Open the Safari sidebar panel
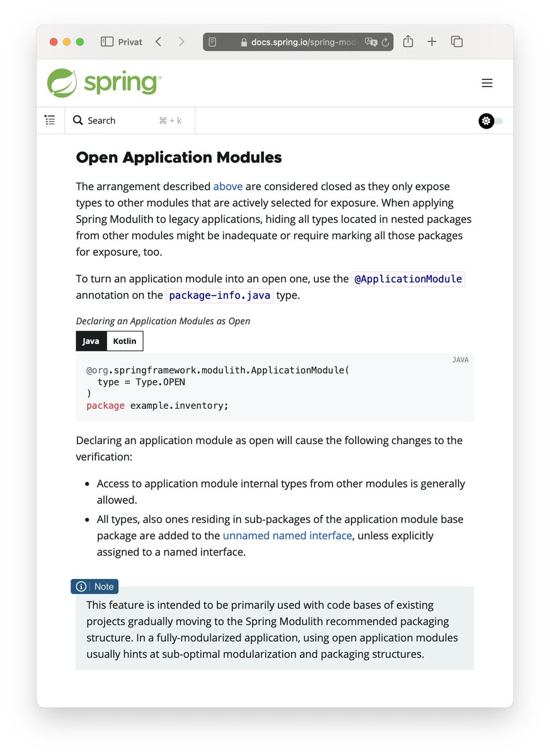 107,42
